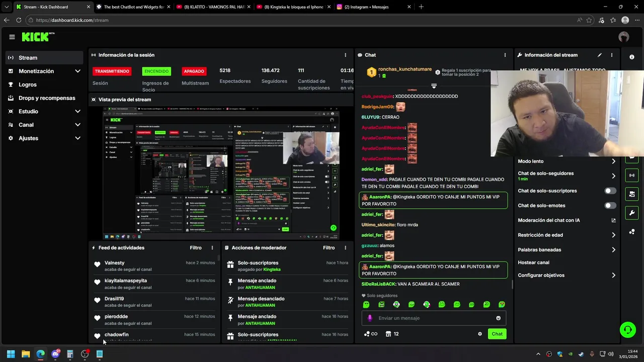Click channel points icon with infinity symbol
644x362 pixels.
(x=371, y=334)
